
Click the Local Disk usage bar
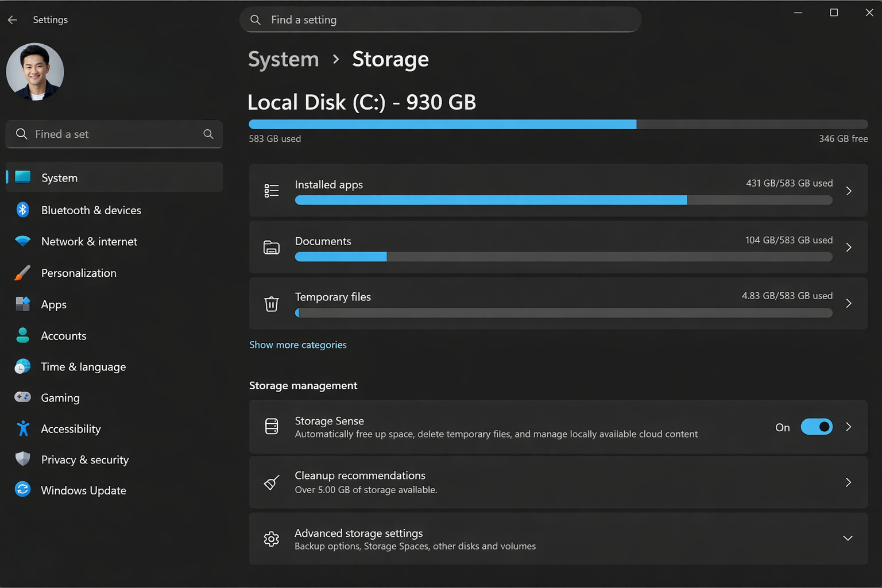click(557, 124)
